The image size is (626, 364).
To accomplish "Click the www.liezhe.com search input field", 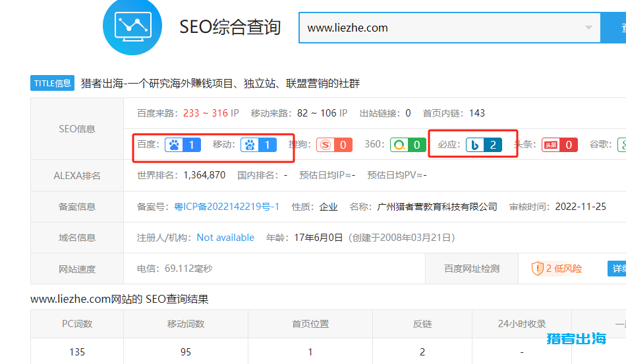I will (x=449, y=28).
